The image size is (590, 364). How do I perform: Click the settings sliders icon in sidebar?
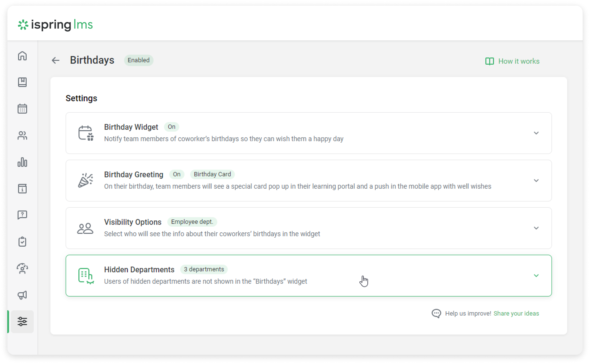point(22,321)
